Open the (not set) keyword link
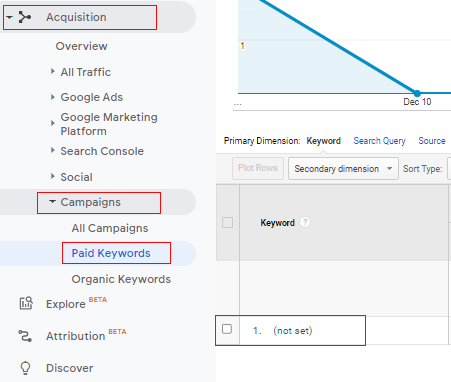Image resolution: width=451 pixels, height=382 pixels. 293,331
